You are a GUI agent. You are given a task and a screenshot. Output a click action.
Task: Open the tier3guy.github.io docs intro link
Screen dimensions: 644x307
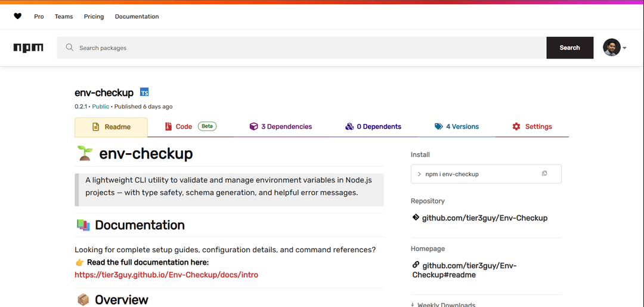[x=166, y=275]
